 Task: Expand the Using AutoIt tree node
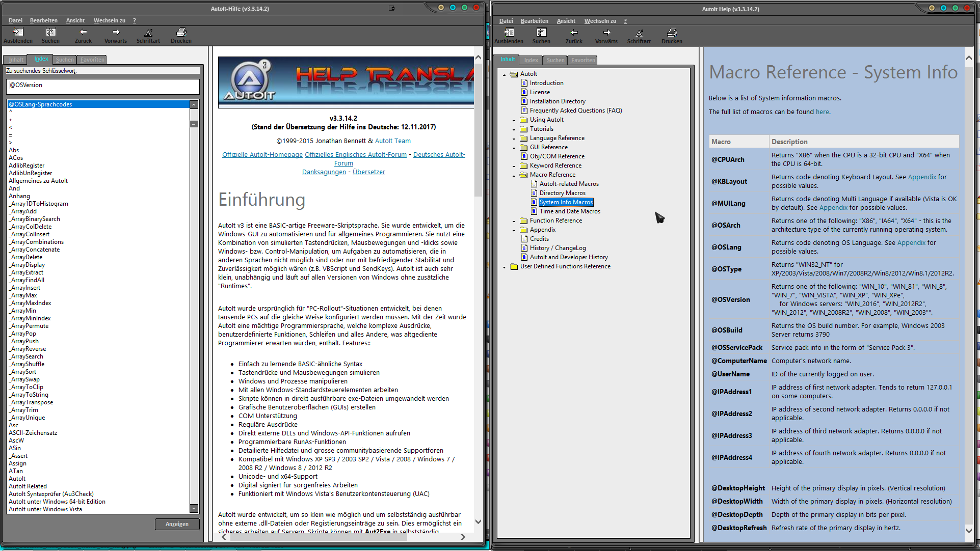[x=514, y=120]
